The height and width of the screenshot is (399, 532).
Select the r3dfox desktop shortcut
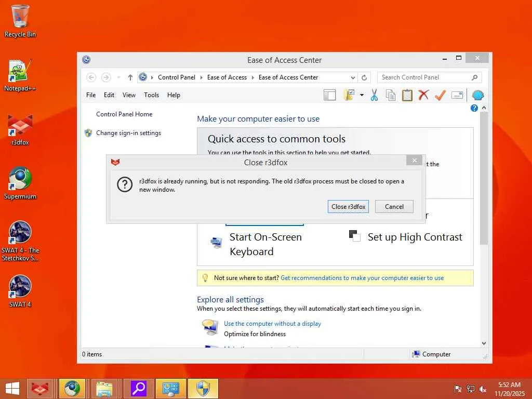tap(20, 129)
